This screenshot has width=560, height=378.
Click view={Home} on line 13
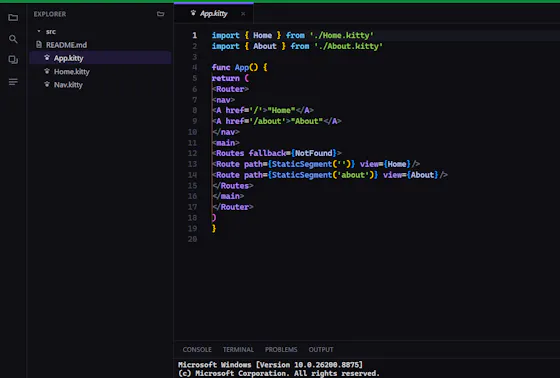tap(385, 164)
